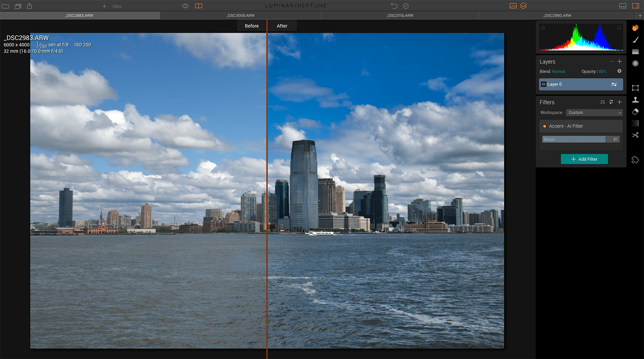Open the plugins puzzle-piece icon

click(635, 160)
